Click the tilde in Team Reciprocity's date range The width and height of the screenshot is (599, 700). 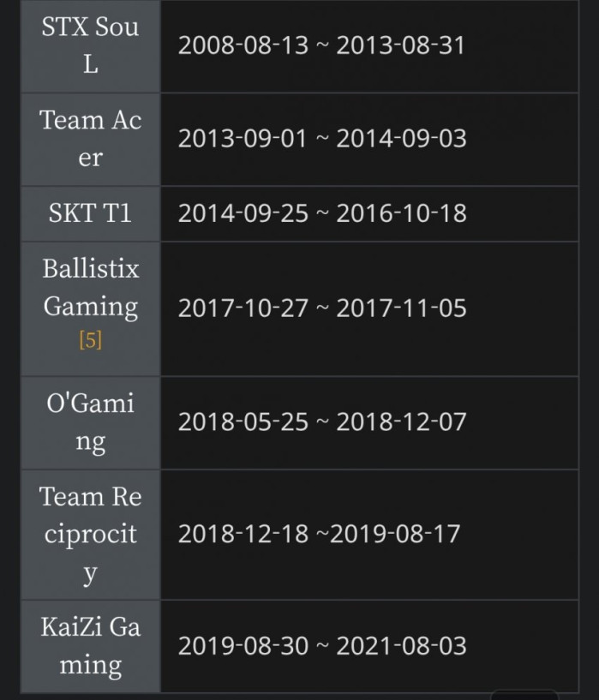point(322,535)
